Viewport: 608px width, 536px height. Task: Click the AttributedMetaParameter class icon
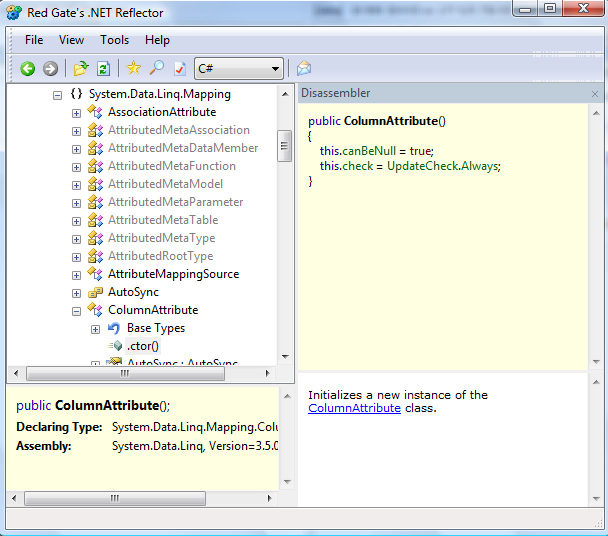coord(95,202)
